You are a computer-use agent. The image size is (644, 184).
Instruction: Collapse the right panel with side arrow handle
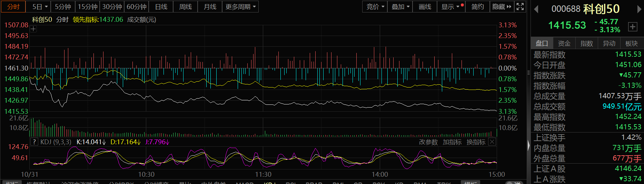528,145
